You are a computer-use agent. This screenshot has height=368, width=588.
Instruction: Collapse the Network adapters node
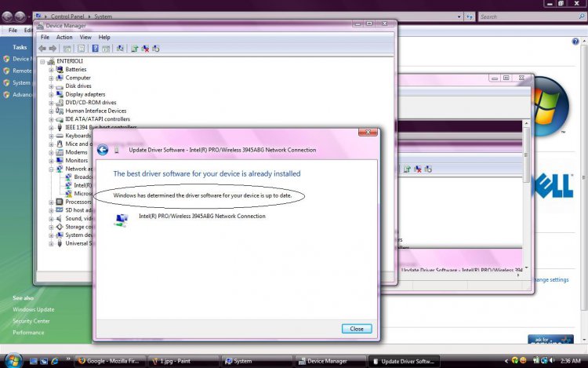click(51, 169)
